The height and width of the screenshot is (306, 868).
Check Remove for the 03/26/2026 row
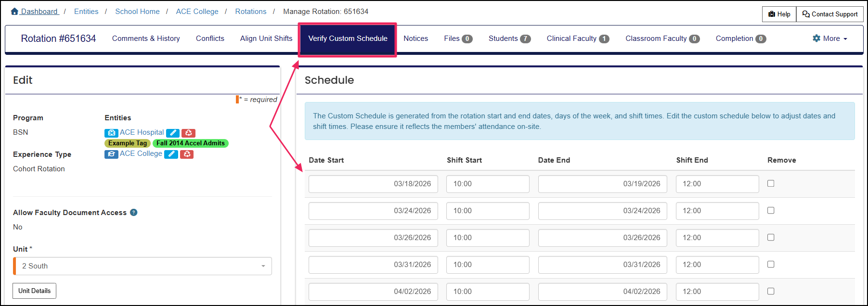[771, 237]
